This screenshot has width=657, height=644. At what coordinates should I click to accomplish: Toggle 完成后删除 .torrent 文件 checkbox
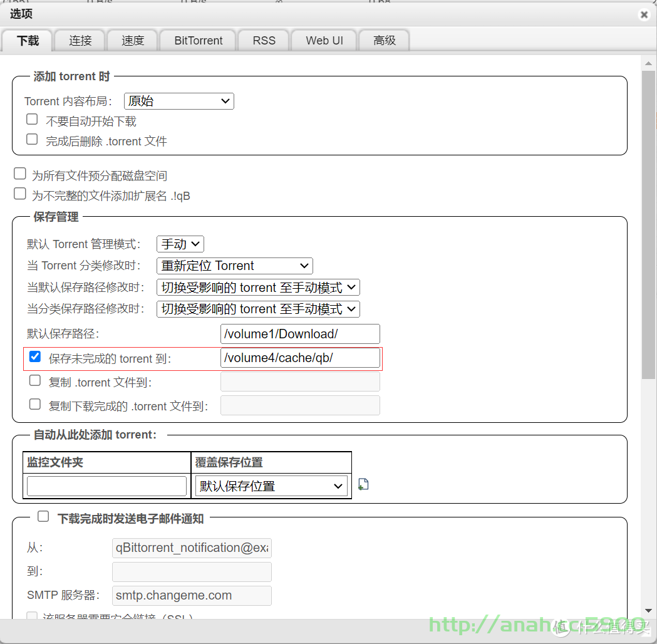tap(32, 139)
